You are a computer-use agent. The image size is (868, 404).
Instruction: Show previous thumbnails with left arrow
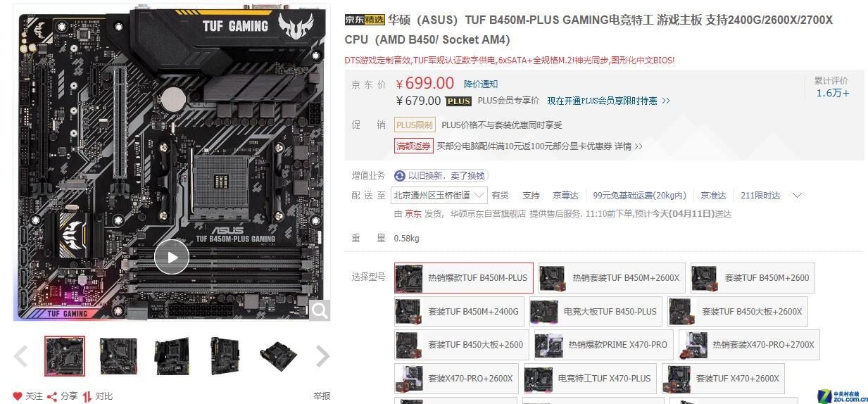[21, 356]
